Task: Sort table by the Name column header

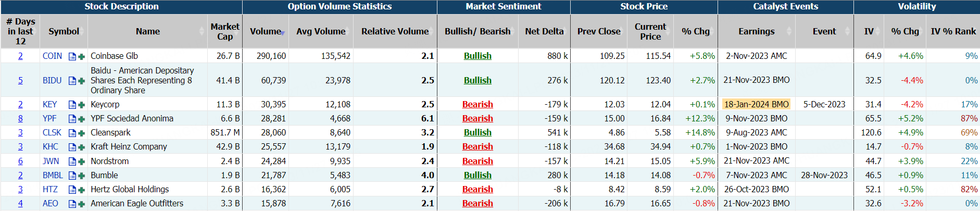Action: [148, 31]
